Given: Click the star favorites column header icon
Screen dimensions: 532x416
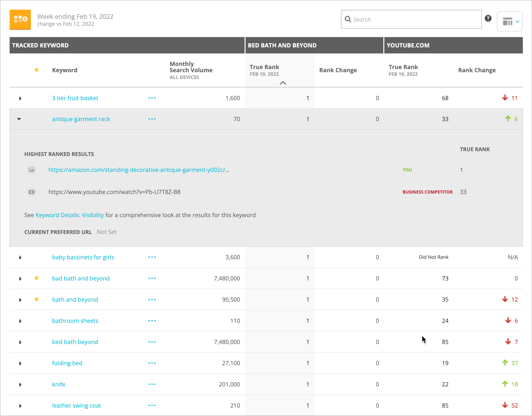Looking at the screenshot, I should coord(37,70).
